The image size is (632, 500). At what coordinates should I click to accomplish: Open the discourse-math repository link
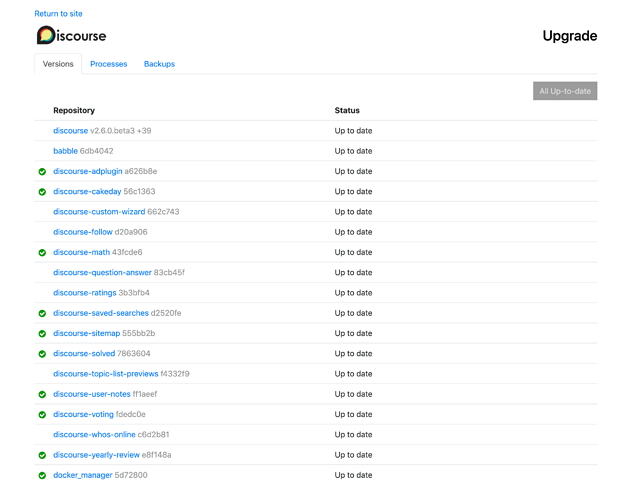click(x=81, y=252)
